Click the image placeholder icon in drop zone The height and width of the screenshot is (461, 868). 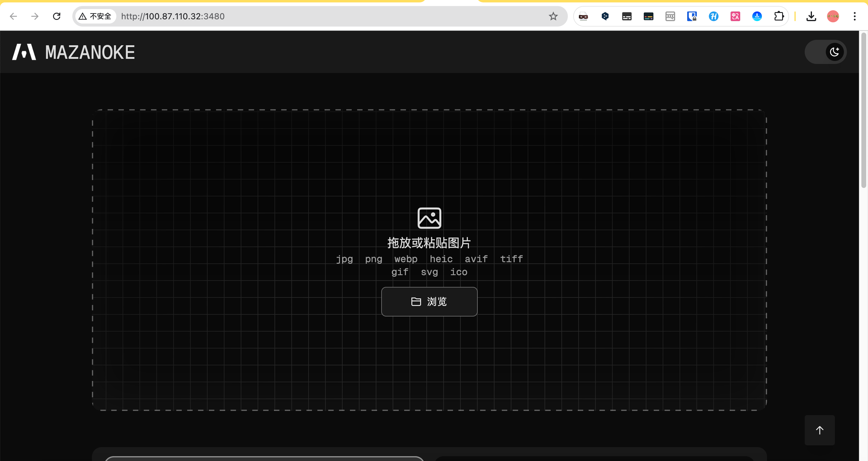pyautogui.click(x=429, y=218)
